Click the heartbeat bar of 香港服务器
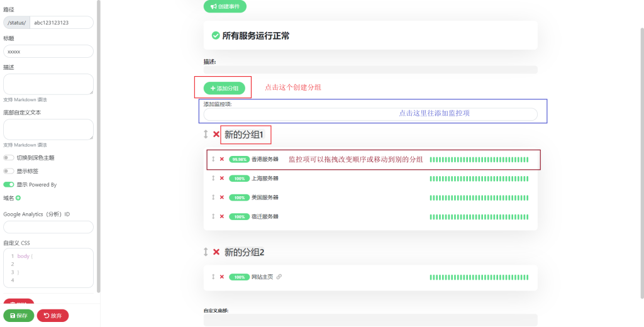This screenshot has height=327, width=644. (x=479, y=159)
